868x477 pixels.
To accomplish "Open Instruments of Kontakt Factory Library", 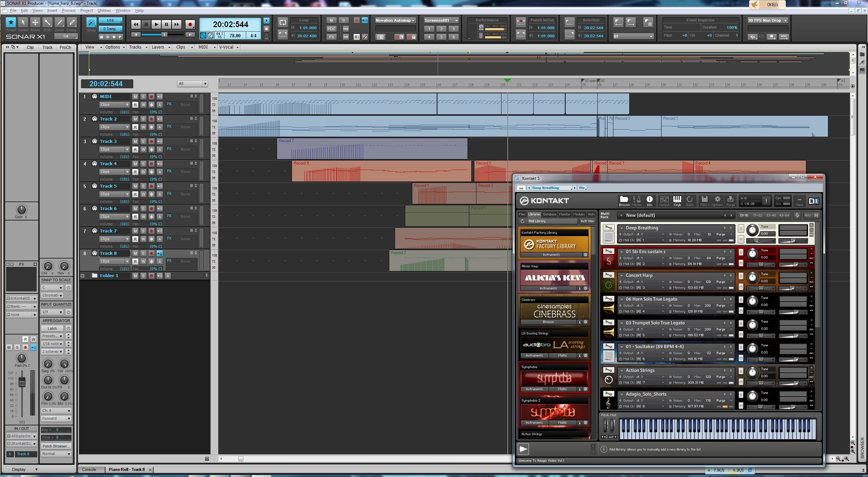I will click(x=551, y=255).
